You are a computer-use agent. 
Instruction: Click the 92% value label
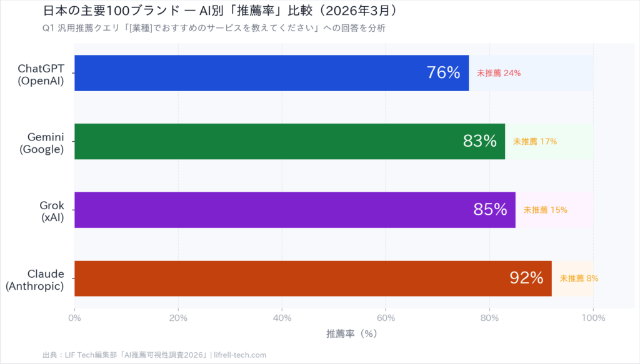(526, 278)
